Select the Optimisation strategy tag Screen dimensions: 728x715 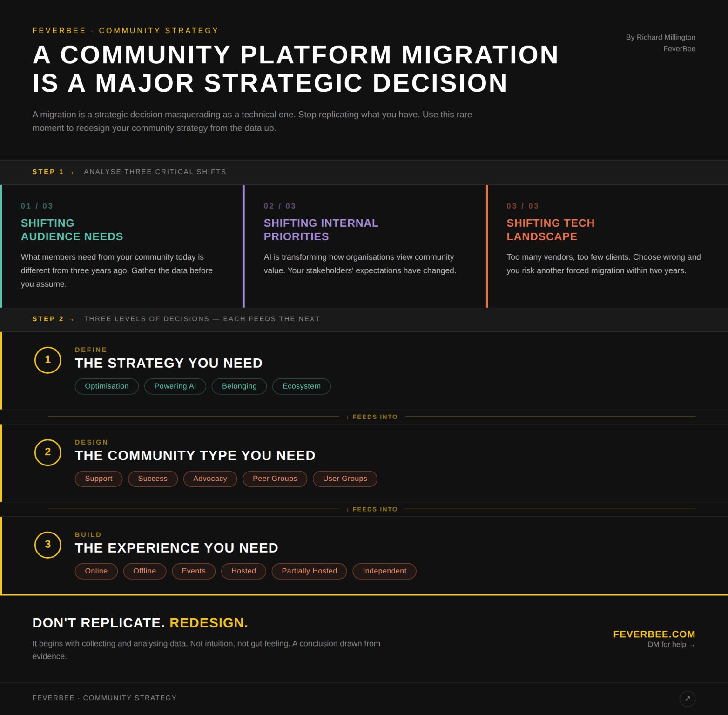[107, 386]
